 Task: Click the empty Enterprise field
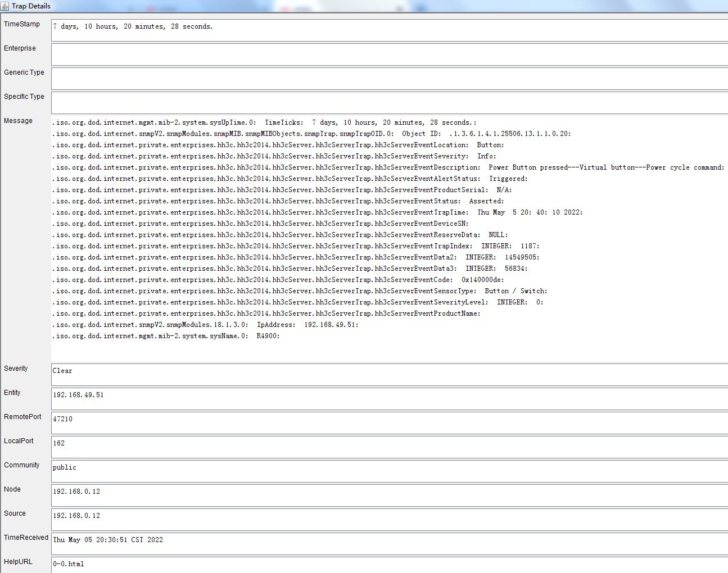[x=390, y=54]
